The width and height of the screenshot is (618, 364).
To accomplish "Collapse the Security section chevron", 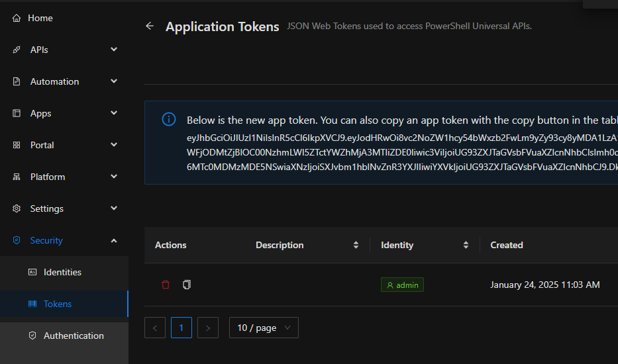I will 114,240.
